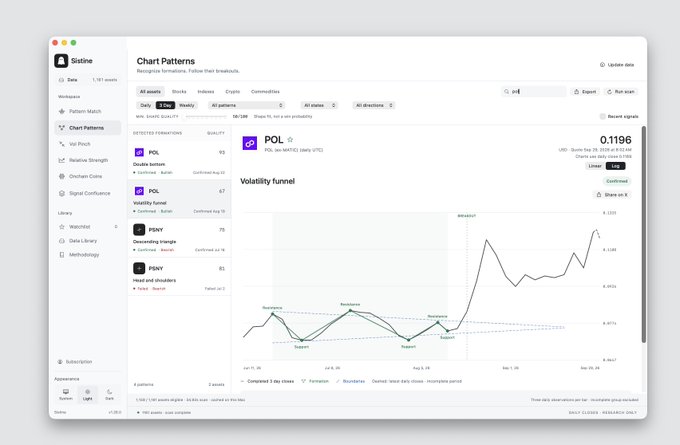Switch to the Commodities tab

265,92
